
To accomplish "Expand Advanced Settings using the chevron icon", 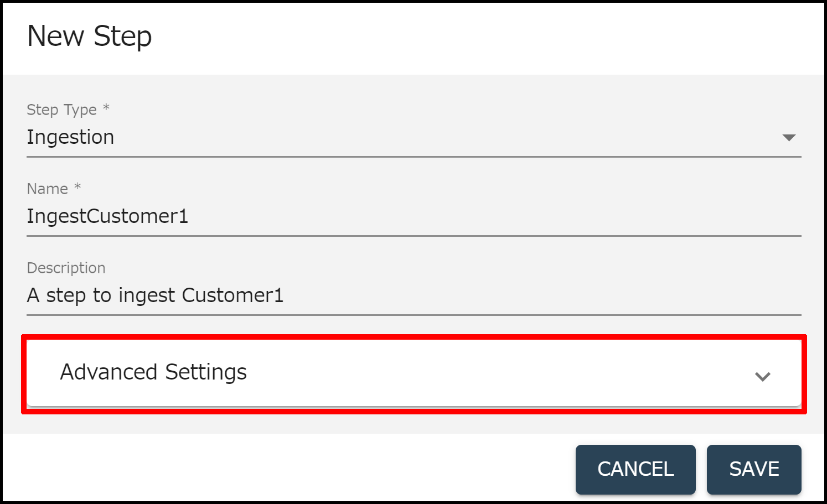I will [x=762, y=377].
